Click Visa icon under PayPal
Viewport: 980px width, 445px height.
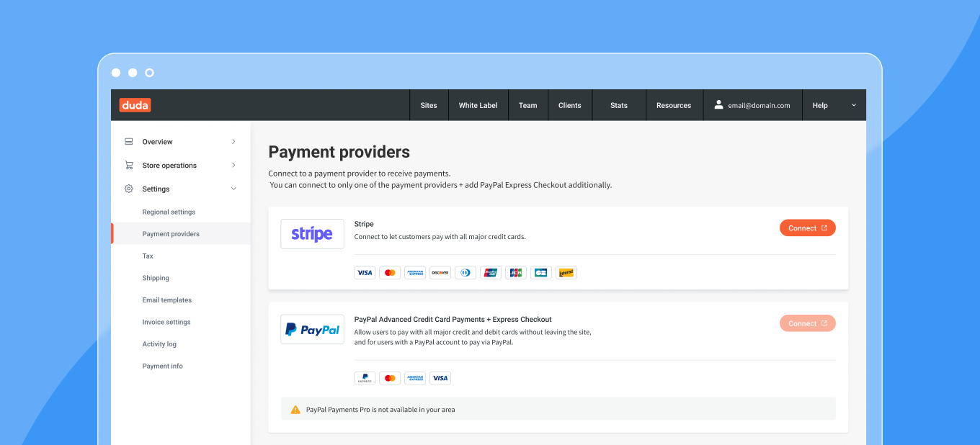click(x=440, y=378)
